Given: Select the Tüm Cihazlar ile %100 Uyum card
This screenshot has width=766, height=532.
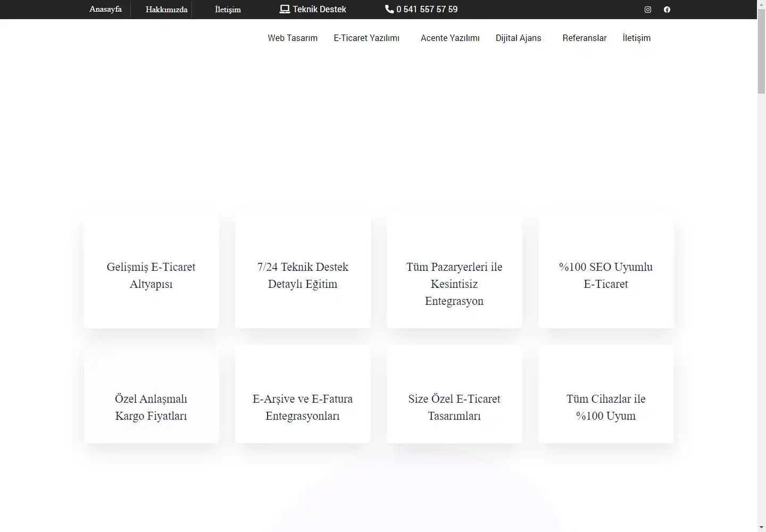Looking at the screenshot, I should pos(606,394).
